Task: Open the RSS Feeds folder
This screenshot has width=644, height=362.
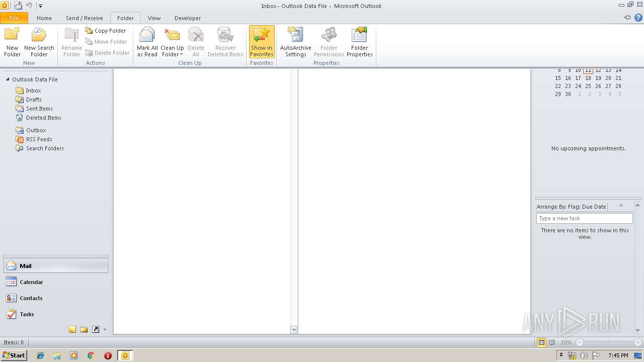Action: [x=39, y=139]
